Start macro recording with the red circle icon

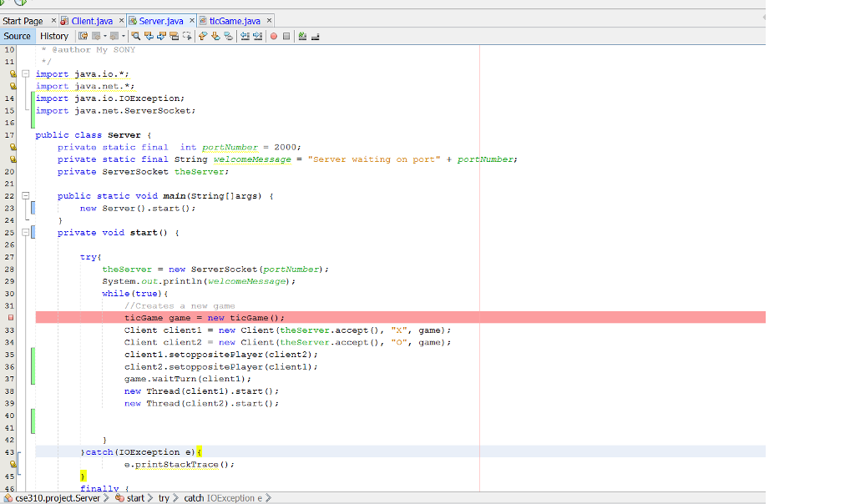pos(274,35)
